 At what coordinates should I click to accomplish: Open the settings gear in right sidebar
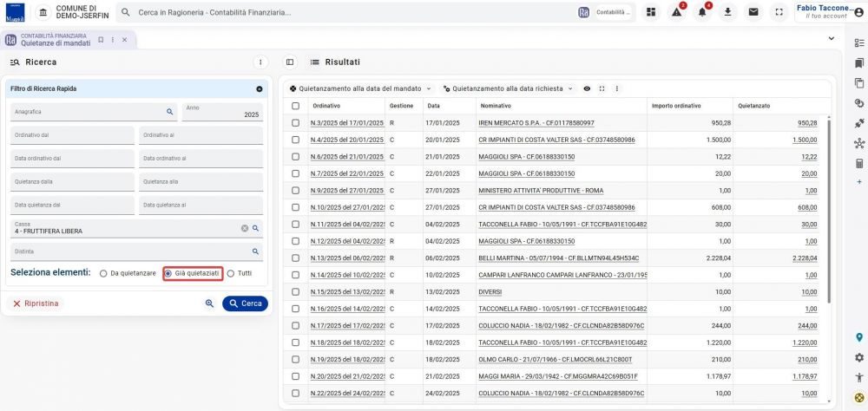pyautogui.click(x=859, y=357)
